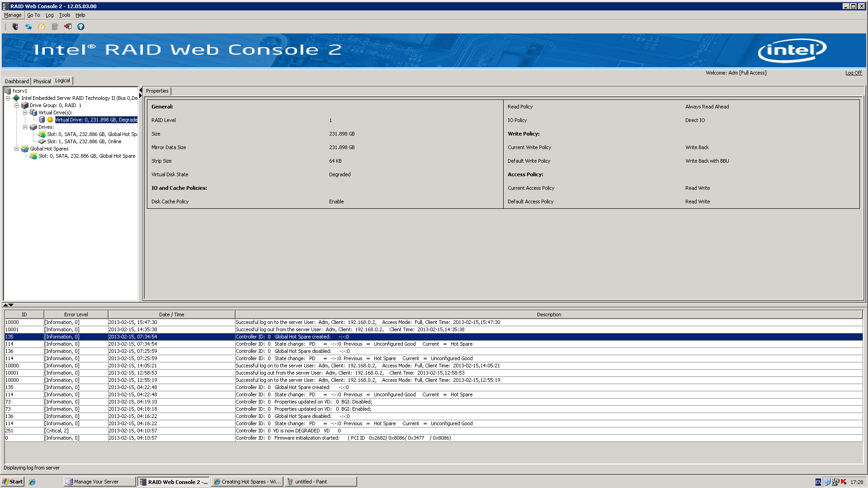The height and width of the screenshot is (488, 868).
Task: Switch to the Physical tab
Action: coord(42,81)
